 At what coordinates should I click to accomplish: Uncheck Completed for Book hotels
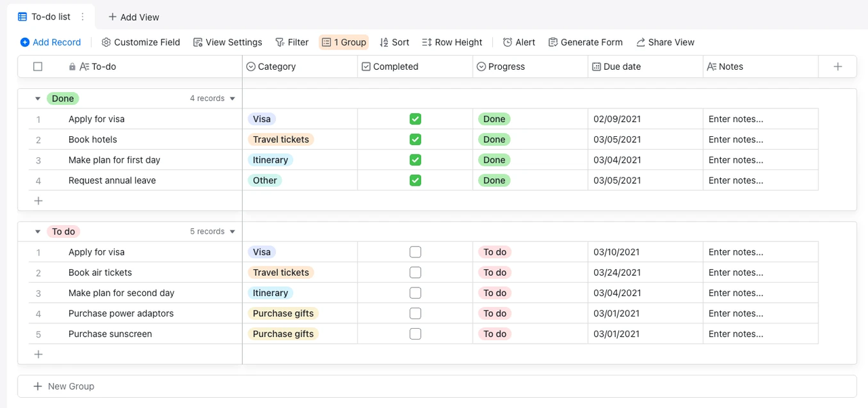click(x=416, y=140)
